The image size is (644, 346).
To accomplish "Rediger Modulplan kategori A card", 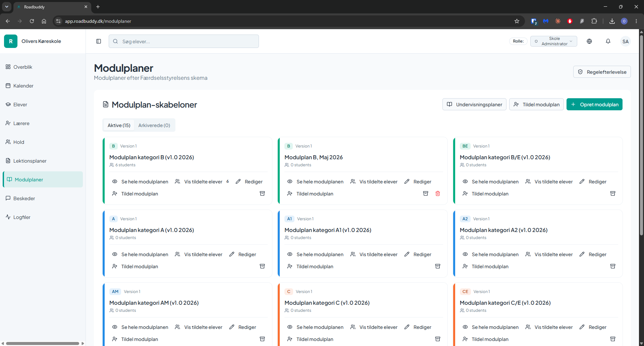I will [243, 254].
